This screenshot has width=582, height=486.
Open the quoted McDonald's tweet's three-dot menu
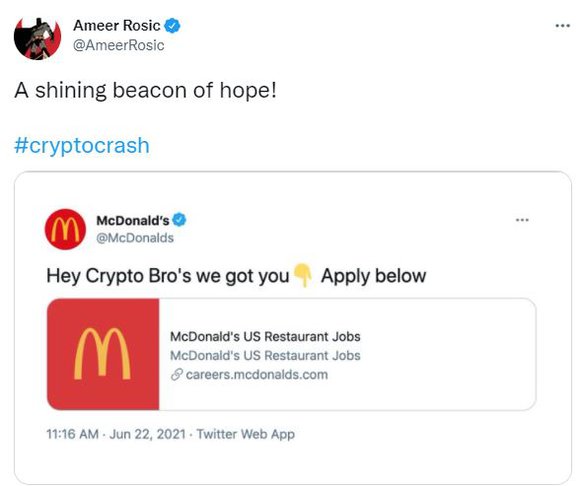(x=522, y=220)
